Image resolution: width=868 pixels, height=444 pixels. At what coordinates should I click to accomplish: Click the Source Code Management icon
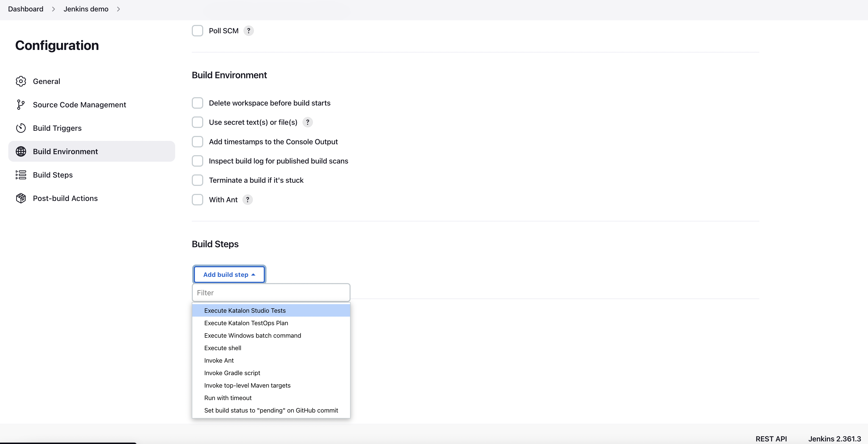[x=20, y=105]
